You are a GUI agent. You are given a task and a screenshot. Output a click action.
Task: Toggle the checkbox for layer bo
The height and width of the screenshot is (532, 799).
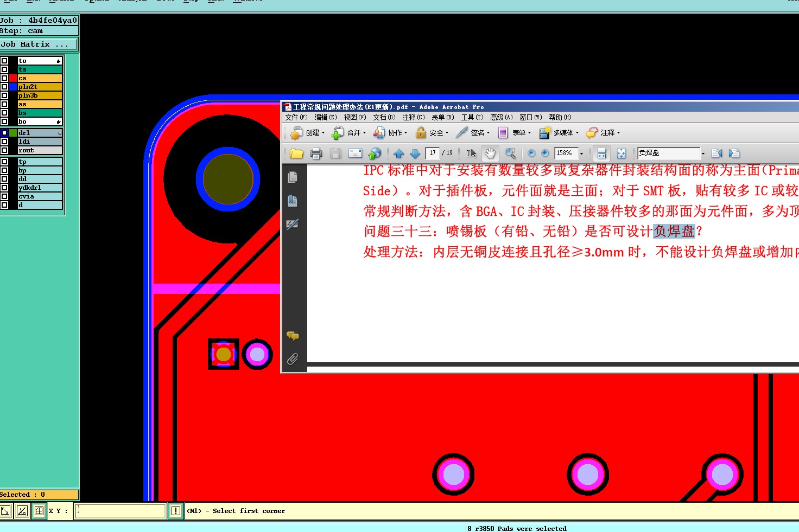[x=4, y=121]
